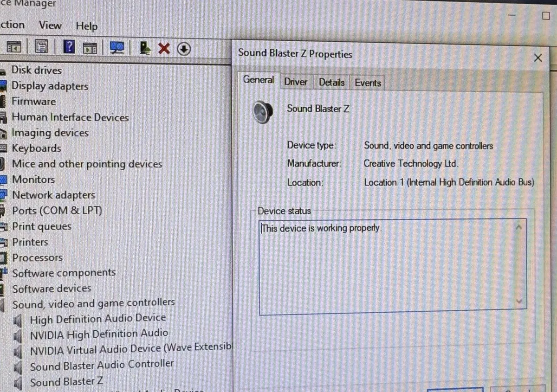The image size is (557, 392).
Task: Select the Ports (COM & LPT) category
Action: 57,211
